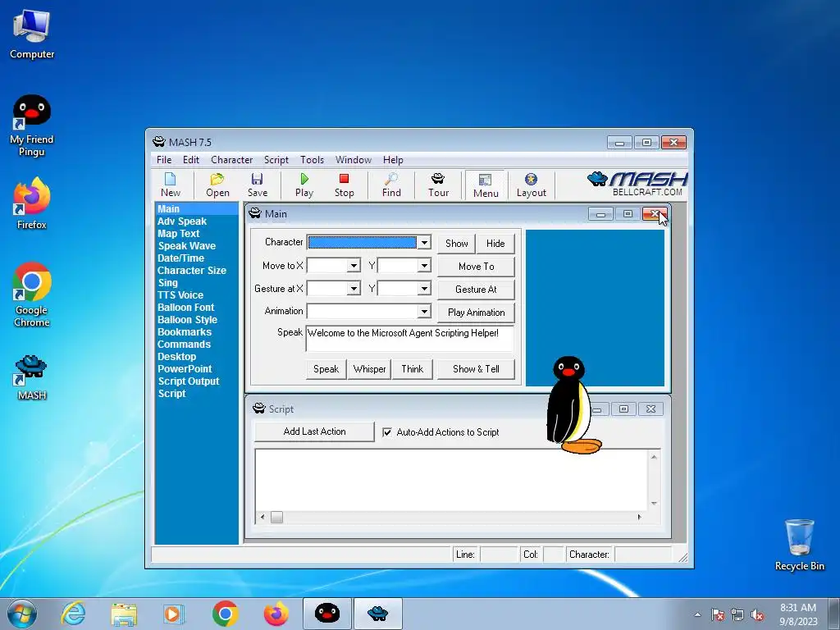The height and width of the screenshot is (630, 840).
Task: Click the Gesture At button
Action: [x=477, y=290]
